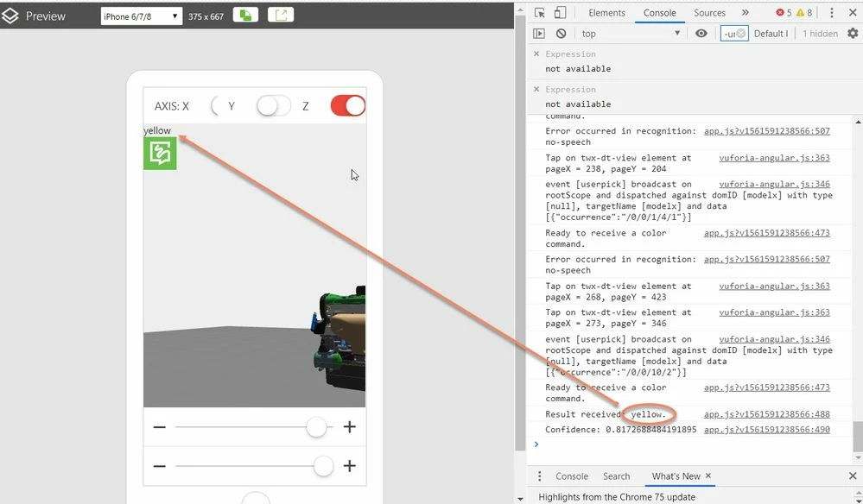Select the drawer Console tab

571,476
